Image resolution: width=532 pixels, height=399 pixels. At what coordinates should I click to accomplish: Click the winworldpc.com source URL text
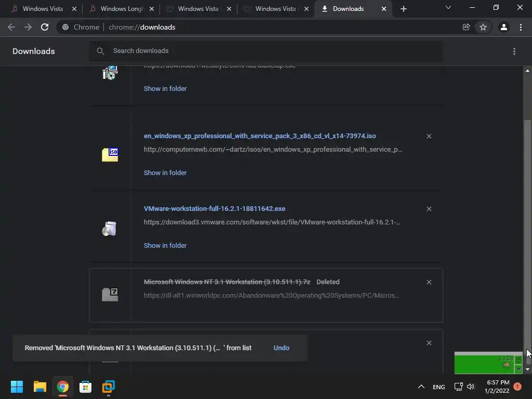(x=271, y=295)
